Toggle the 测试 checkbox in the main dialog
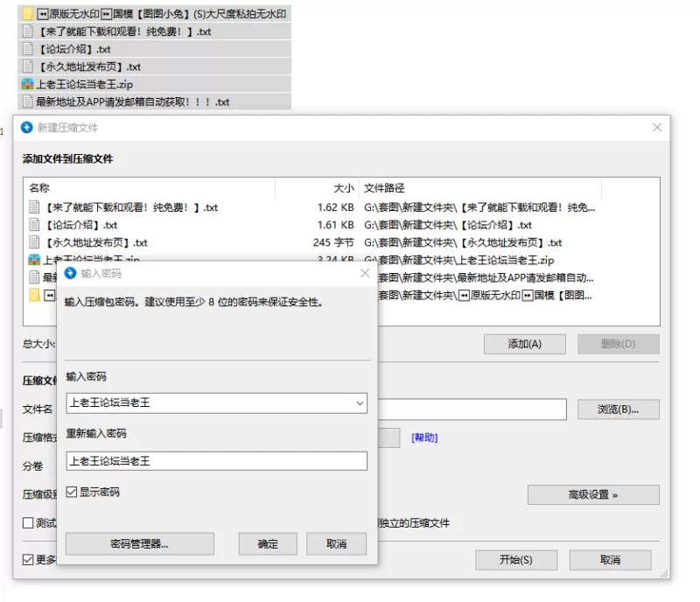700x602 pixels. [28, 522]
